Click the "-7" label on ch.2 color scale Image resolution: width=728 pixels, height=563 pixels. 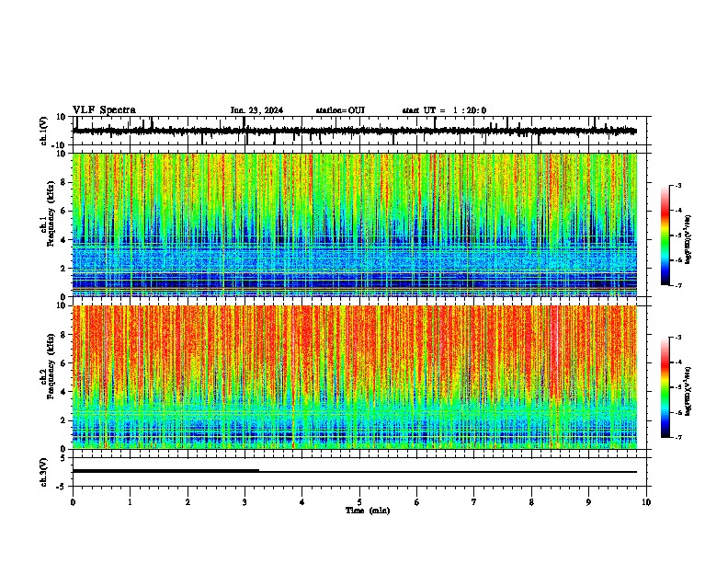click(x=678, y=437)
